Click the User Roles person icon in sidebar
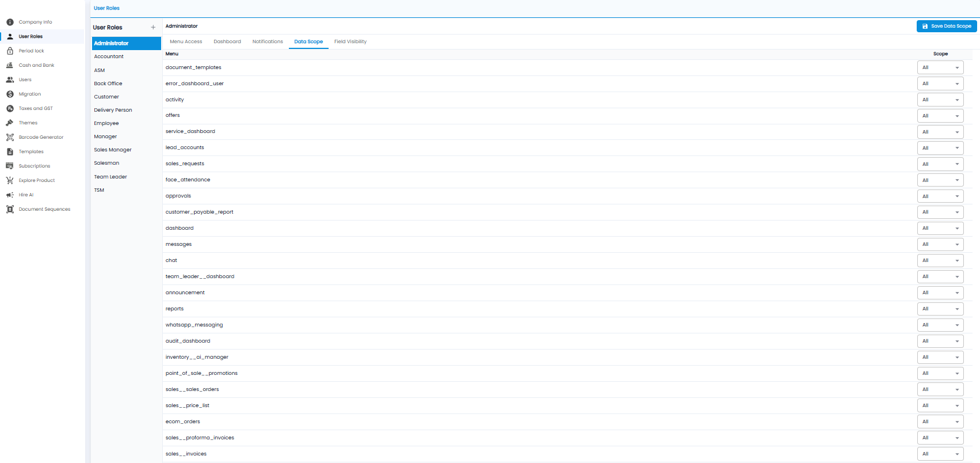The image size is (980, 463). (10, 36)
